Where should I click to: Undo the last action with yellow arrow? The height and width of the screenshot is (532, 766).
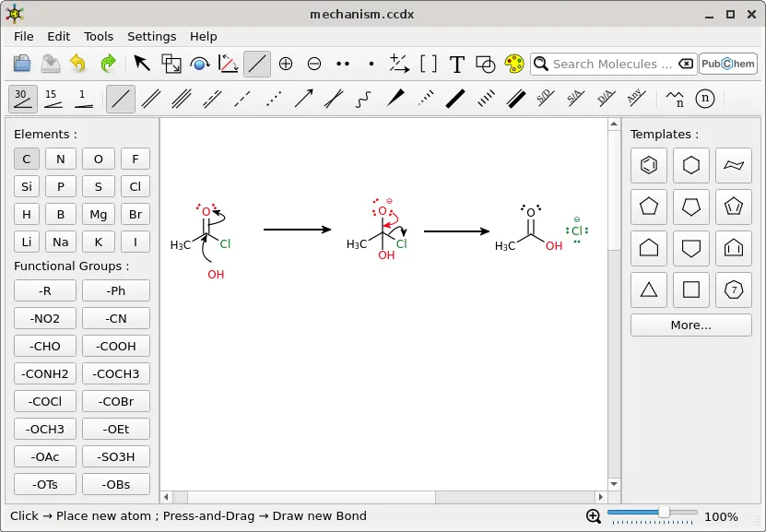point(78,64)
